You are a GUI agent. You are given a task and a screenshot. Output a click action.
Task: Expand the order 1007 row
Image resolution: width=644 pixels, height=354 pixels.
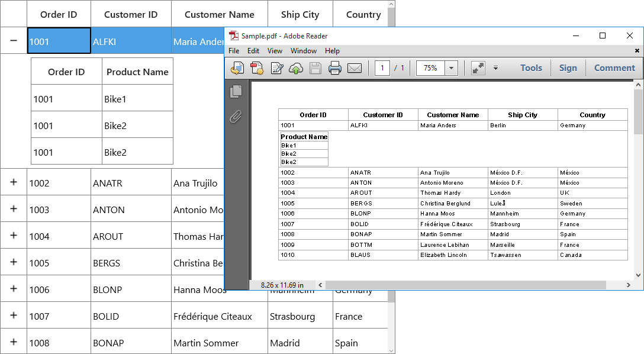14,315
